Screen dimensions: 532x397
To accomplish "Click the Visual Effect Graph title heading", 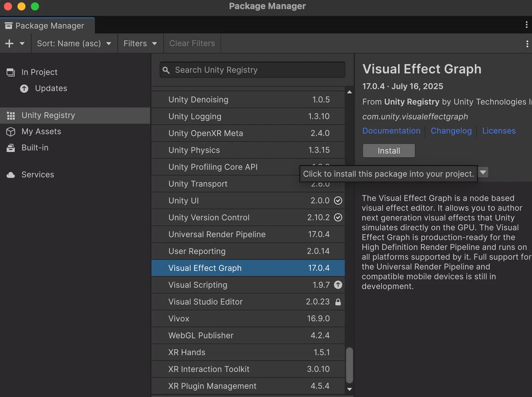I will 422,69.
